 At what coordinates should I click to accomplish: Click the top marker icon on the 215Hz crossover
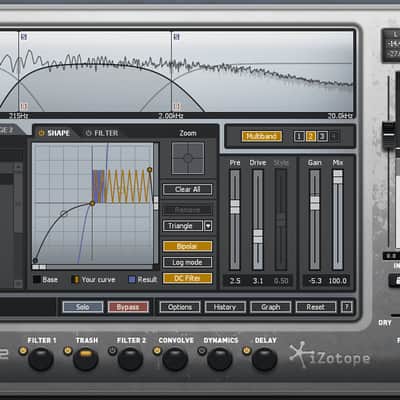click(24, 36)
